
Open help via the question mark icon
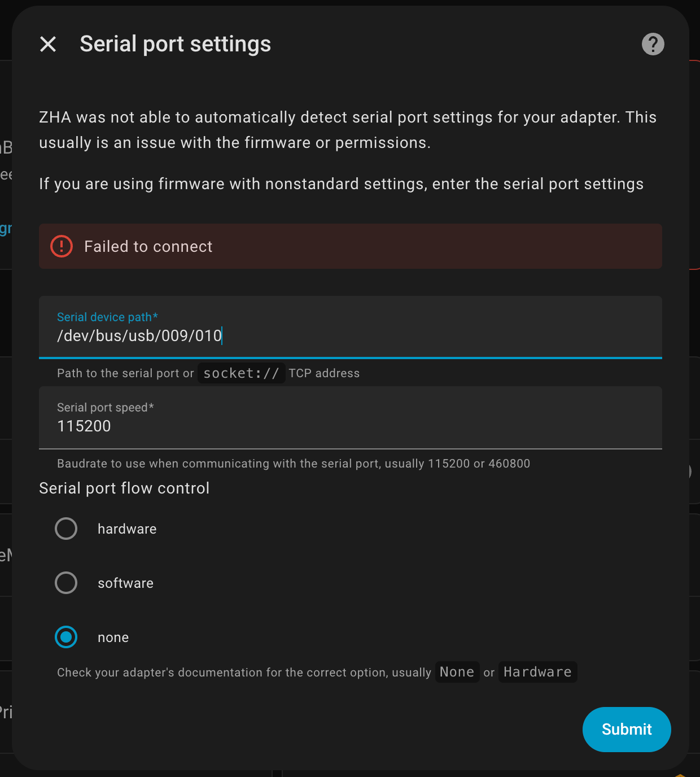653,44
